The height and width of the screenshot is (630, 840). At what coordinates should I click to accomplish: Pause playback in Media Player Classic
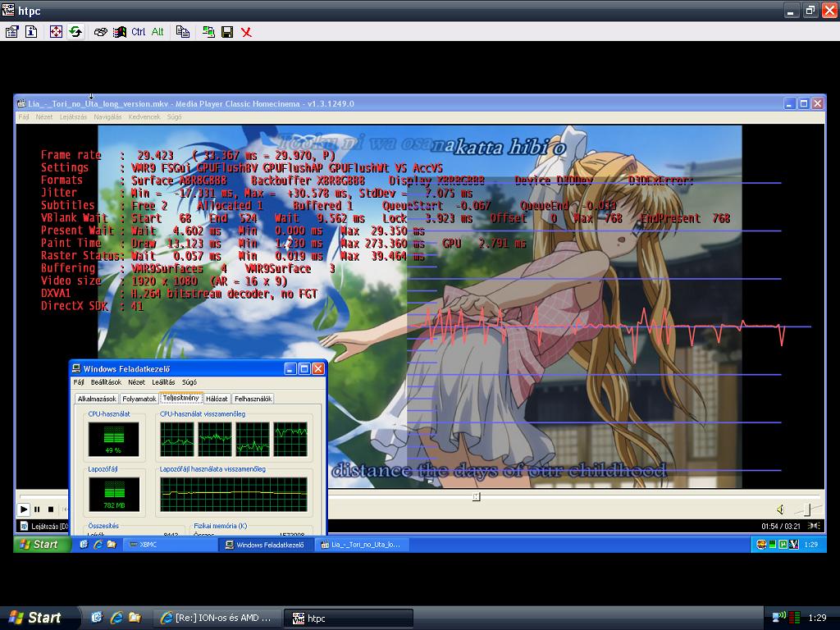point(37,509)
